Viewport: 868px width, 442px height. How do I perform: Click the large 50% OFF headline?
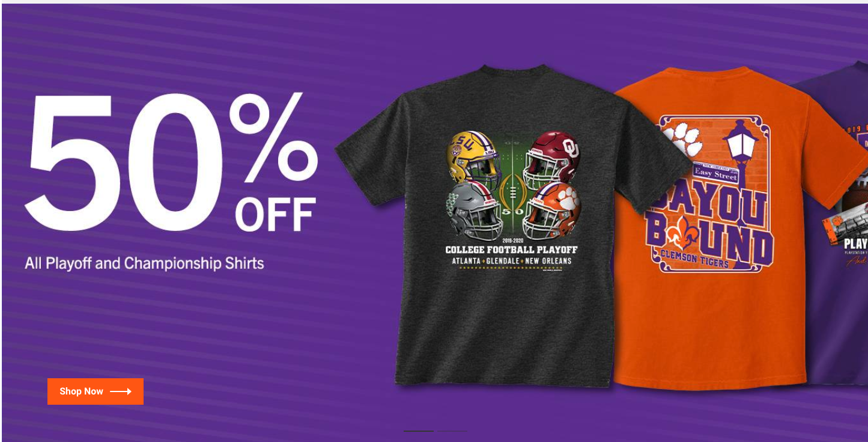click(x=171, y=162)
